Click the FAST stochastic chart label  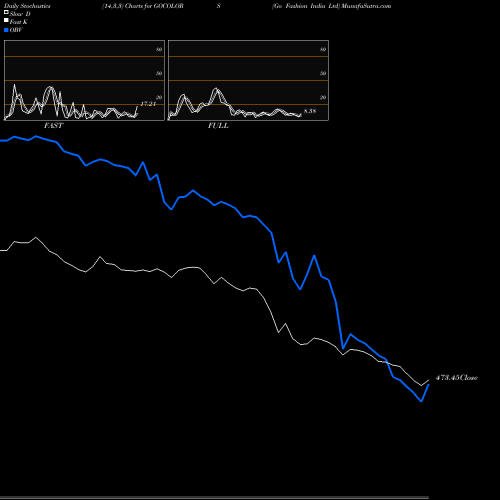pyautogui.click(x=53, y=126)
